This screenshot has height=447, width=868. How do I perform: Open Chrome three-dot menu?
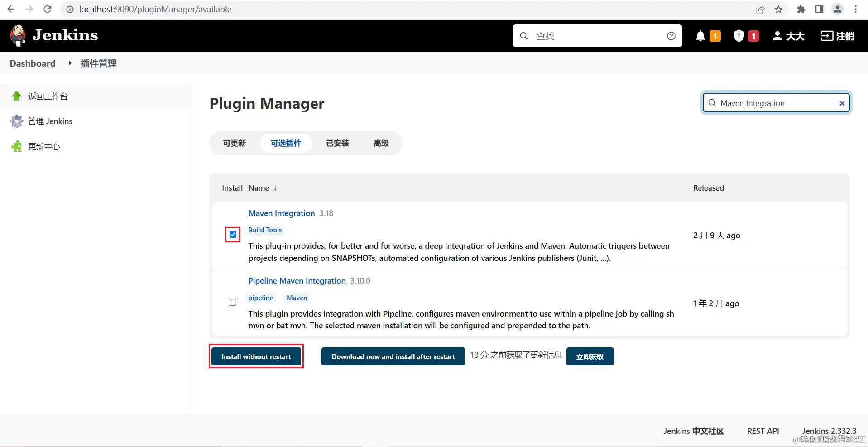coord(856,9)
